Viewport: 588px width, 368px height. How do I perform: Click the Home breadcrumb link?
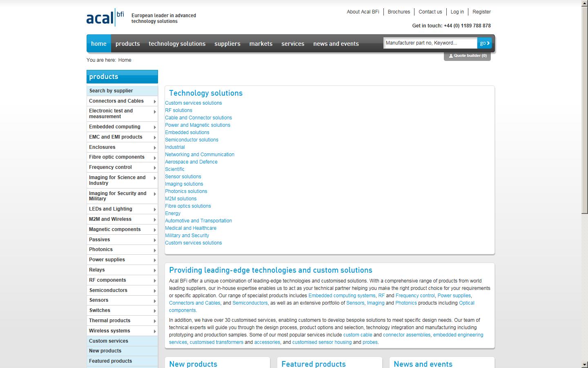click(x=125, y=60)
